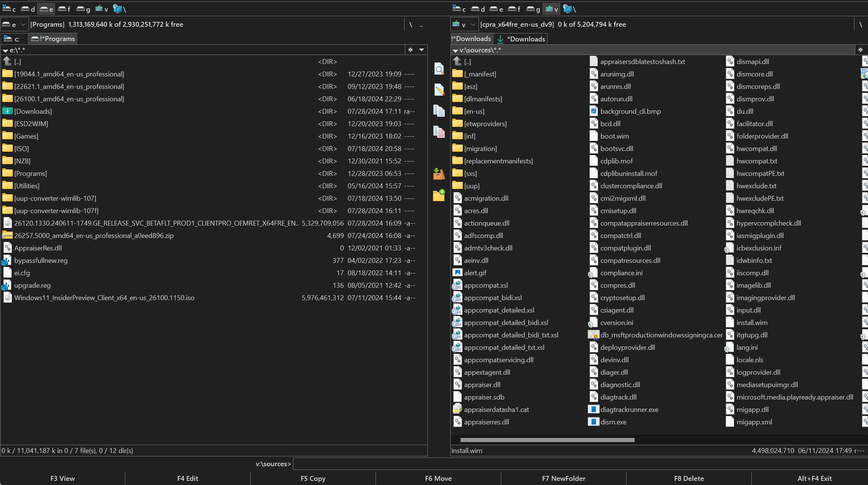Go to root directory of left panel

410,24
